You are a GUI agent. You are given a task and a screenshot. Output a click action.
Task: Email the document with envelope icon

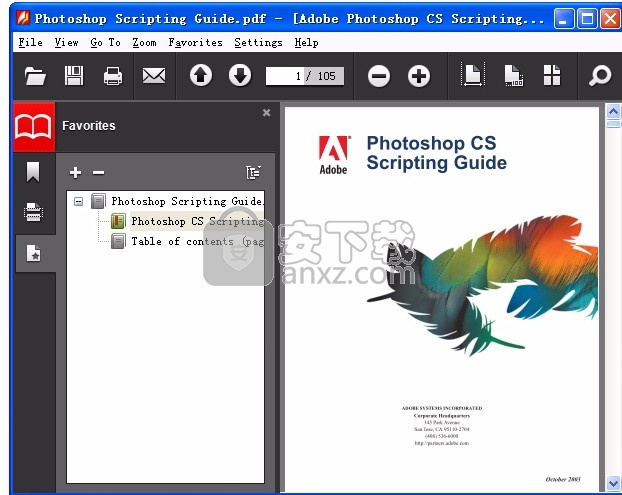tap(154, 76)
